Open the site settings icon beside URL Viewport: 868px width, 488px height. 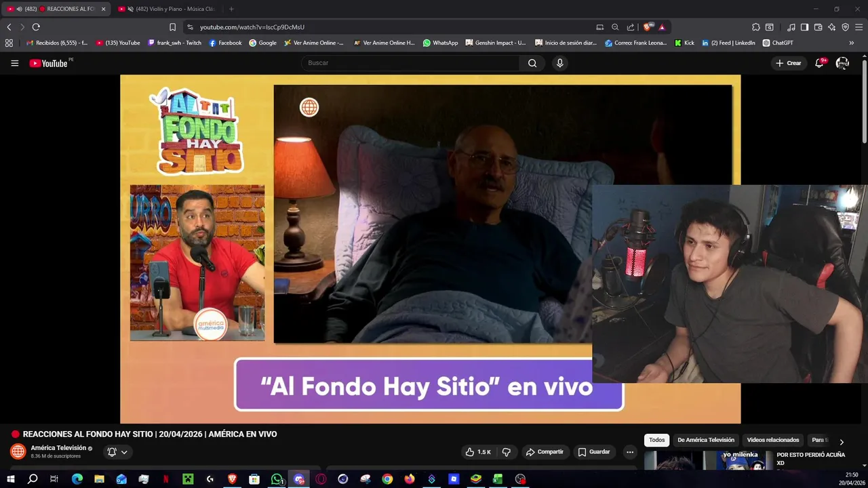click(x=190, y=27)
